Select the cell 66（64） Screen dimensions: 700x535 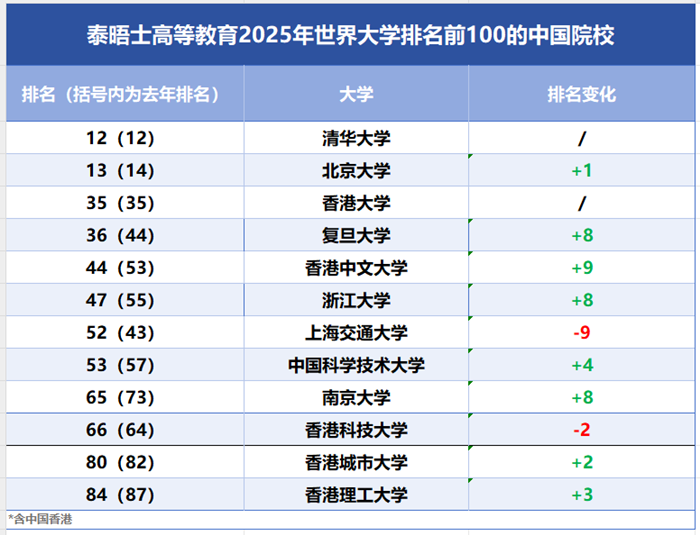pyautogui.click(x=125, y=430)
